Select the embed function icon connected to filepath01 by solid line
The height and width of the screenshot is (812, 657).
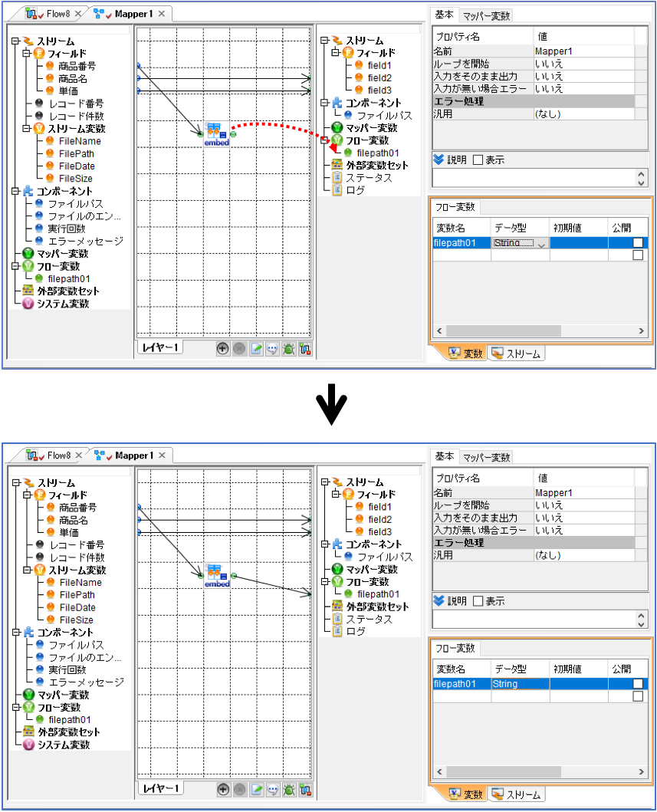217,575
